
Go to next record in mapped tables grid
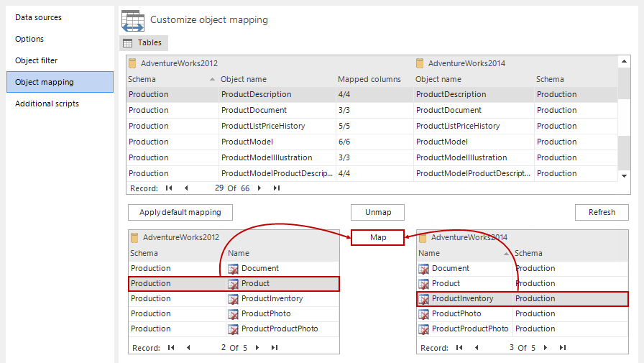point(259,188)
